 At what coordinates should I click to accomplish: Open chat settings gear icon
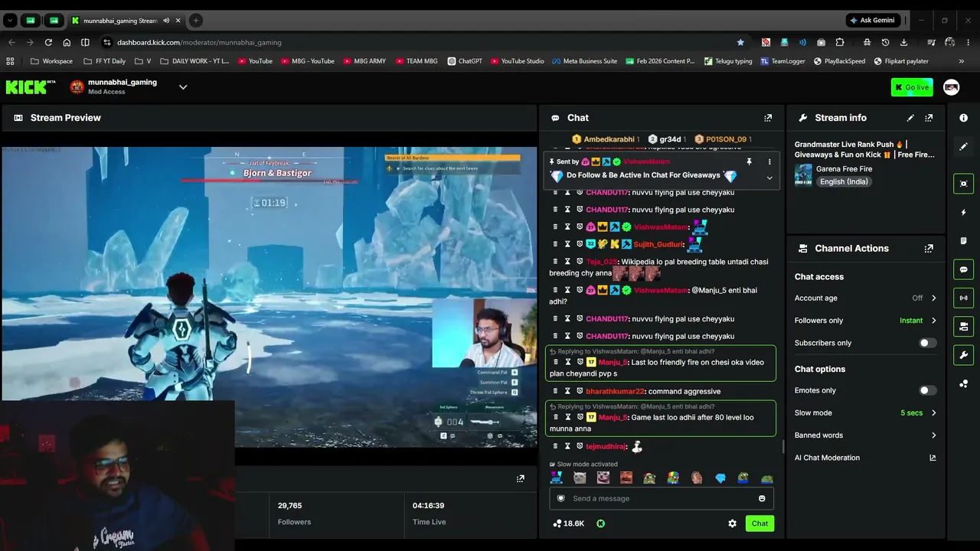pyautogui.click(x=732, y=523)
